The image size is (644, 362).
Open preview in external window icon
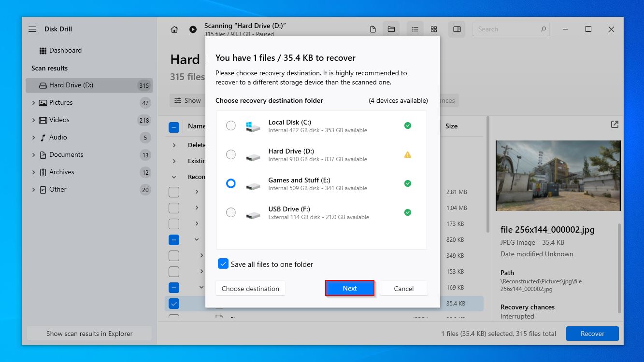coord(615,125)
